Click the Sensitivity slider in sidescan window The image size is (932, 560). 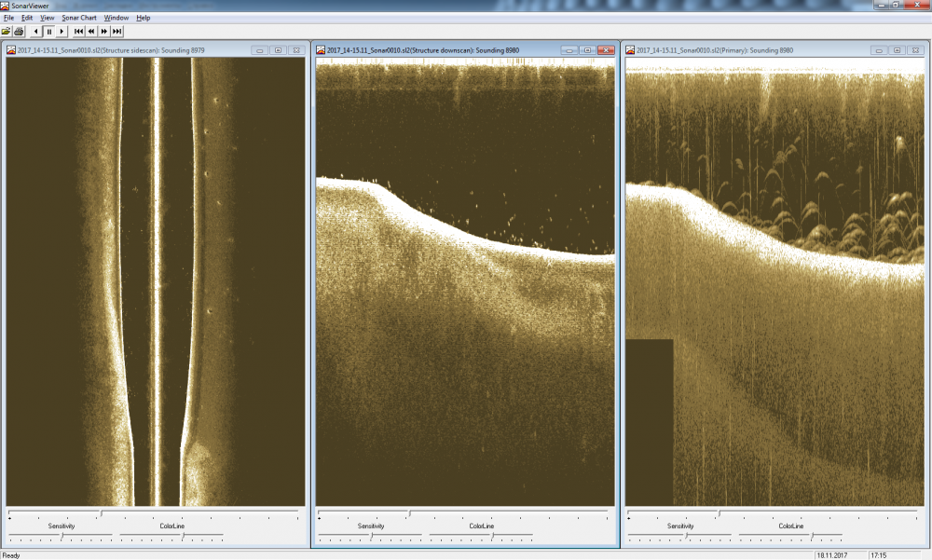click(62, 536)
